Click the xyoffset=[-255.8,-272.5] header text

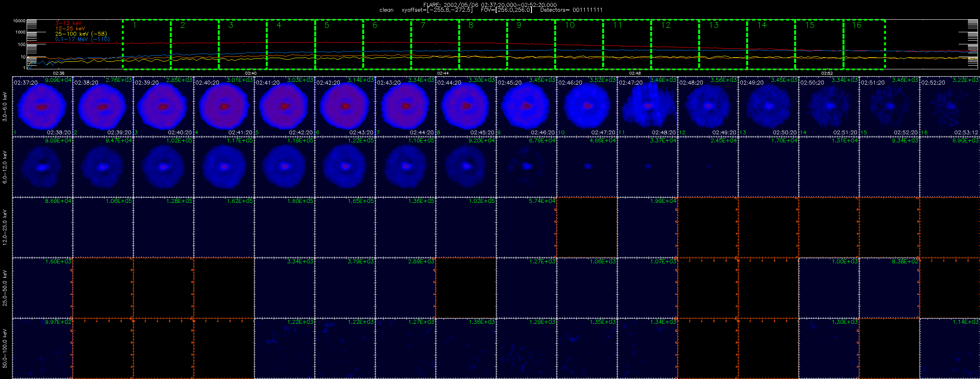click(x=437, y=10)
